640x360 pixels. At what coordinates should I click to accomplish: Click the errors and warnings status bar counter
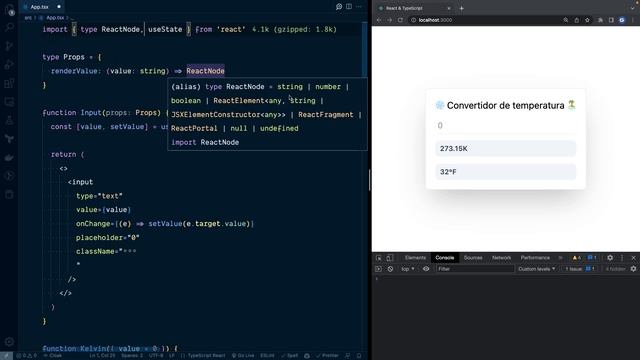point(27,356)
